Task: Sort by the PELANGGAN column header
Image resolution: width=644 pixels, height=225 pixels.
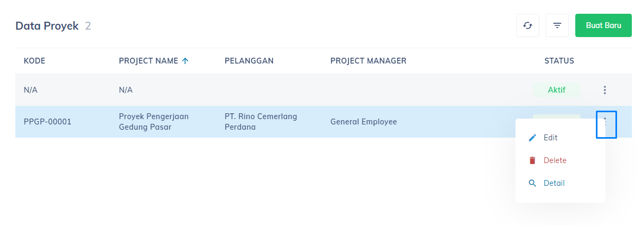Action: (249, 61)
